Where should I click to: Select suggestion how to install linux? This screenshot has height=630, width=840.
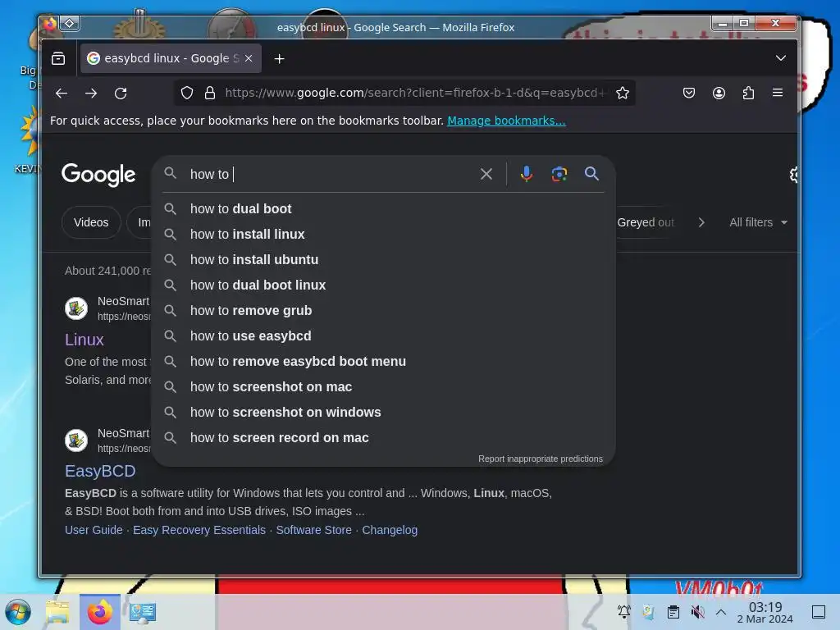tap(384, 234)
